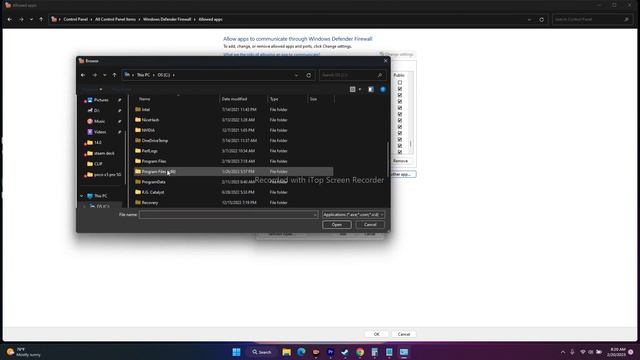
Task: Click Windows Defender Firewall breadcrumb
Action: [167, 19]
